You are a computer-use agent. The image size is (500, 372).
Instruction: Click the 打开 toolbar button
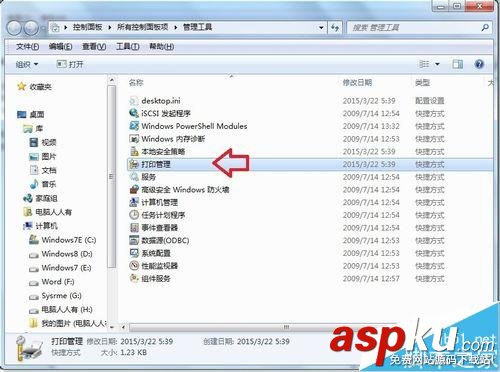click(70, 64)
